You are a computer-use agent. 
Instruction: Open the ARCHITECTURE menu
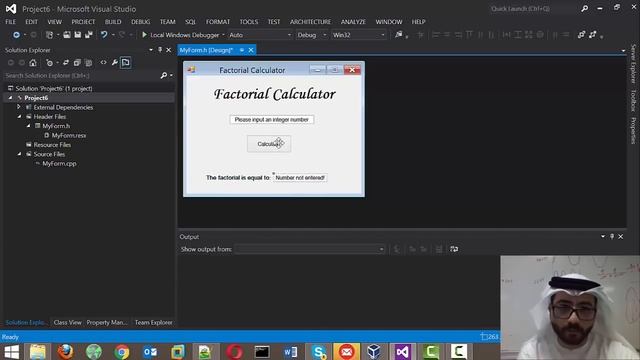pyautogui.click(x=310, y=22)
